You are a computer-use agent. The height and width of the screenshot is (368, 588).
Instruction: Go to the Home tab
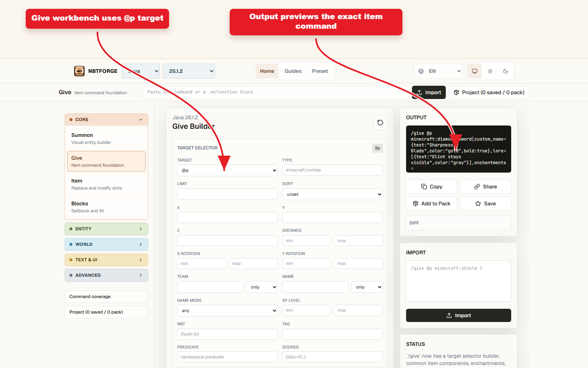[x=267, y=71]
